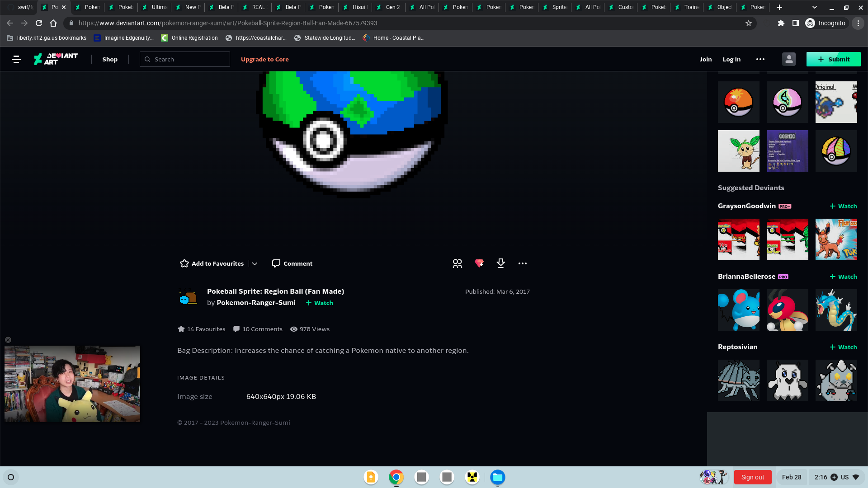The height and width of the screenshot is (488, 868).
Task: Open Chrome three-dot menu
Action: click(858, 23)
